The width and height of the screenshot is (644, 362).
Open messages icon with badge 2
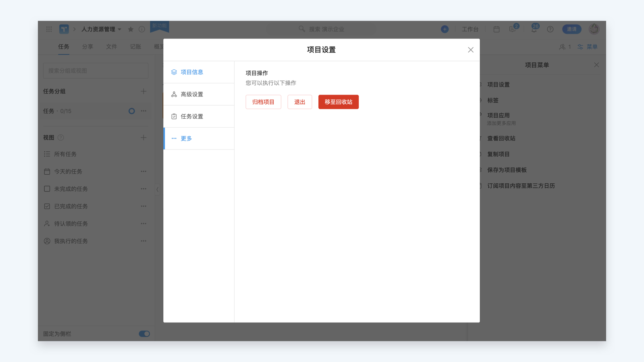[513, 28]
